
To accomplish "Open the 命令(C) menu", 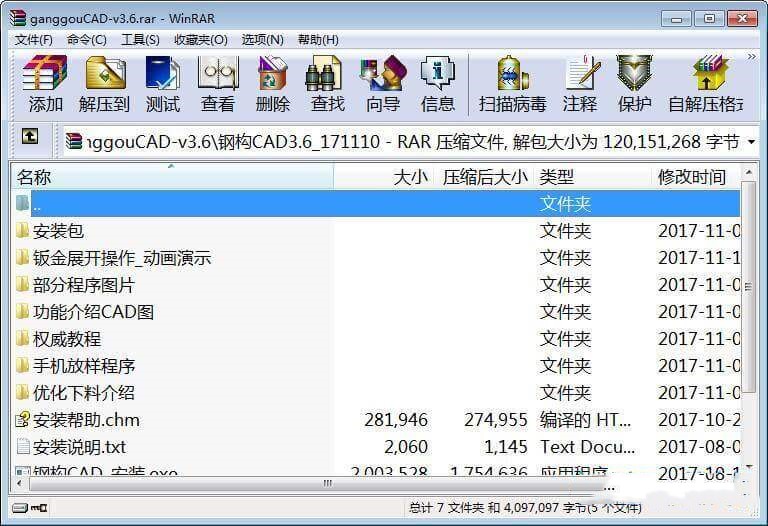I will click(87, 40).
